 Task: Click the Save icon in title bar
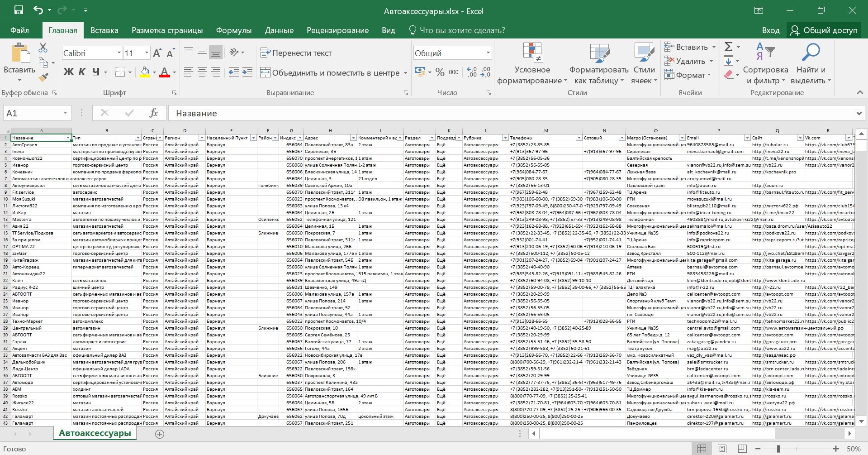click(19, 10)
